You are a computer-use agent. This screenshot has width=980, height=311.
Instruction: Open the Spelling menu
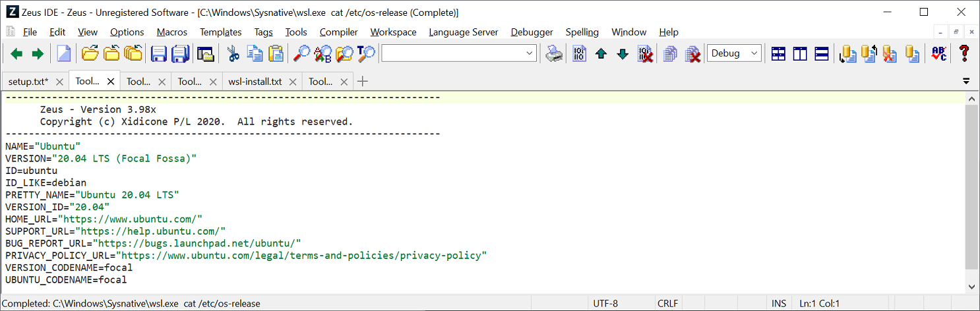coord(582,32)
